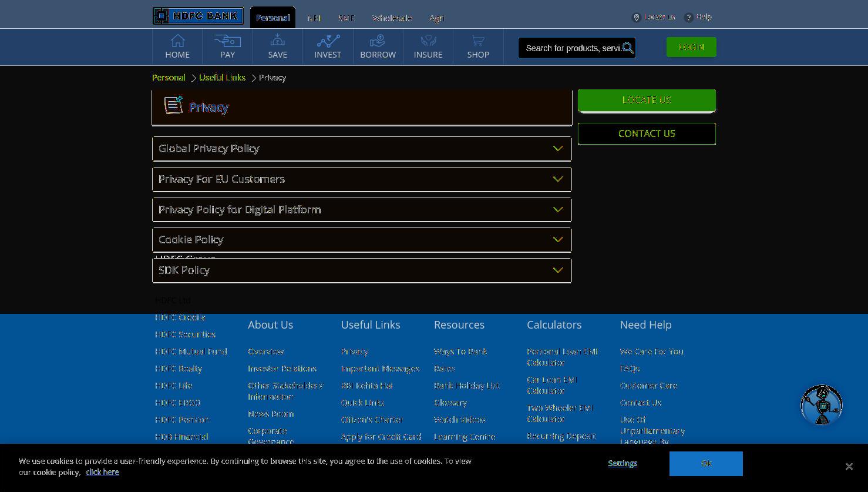Open Customer Care footer link

tap(649, 386)
